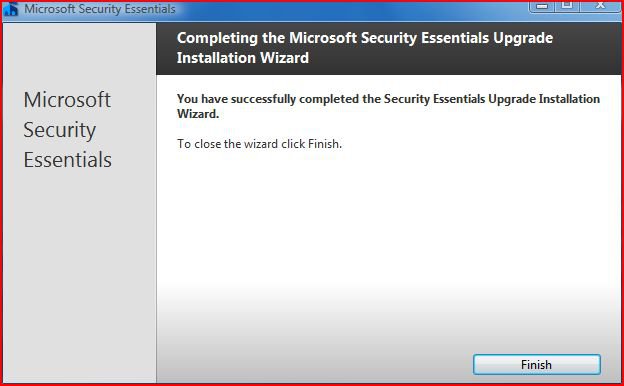Click the Finish button
This screenshot has height=386, width=624.
(536, 365)
